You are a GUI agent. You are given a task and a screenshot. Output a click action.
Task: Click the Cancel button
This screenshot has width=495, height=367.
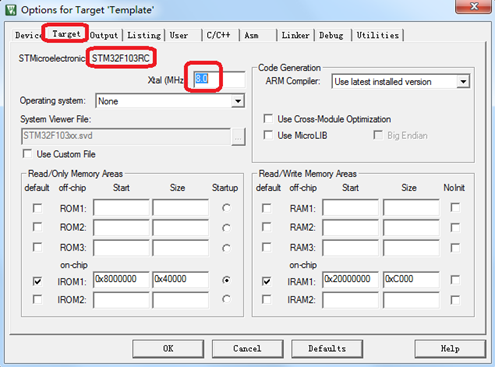(247, 349)
